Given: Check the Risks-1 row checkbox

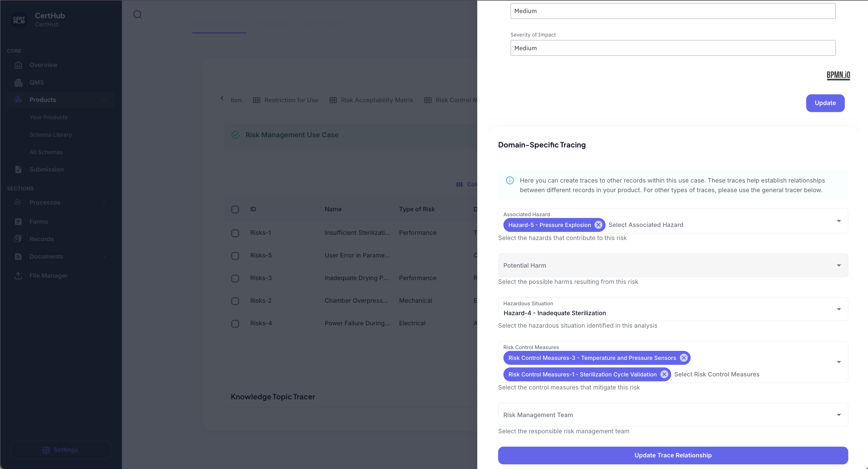Looking at the screenshot, I should click(x=235, y=233).
